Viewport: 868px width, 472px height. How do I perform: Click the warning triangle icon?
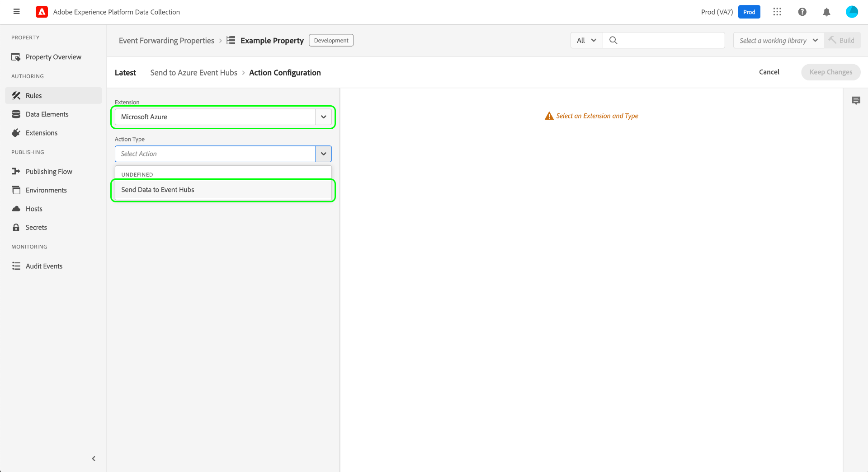(x=549, y=116)
